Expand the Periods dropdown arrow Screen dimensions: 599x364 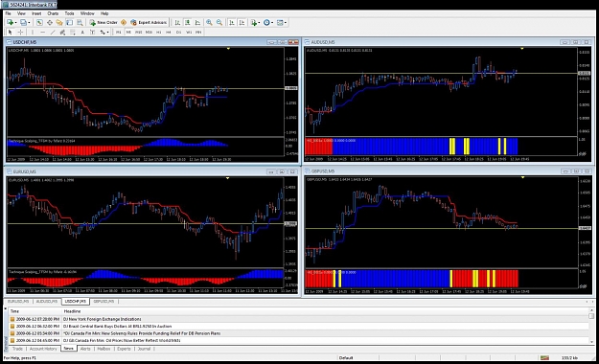[272, 23]
